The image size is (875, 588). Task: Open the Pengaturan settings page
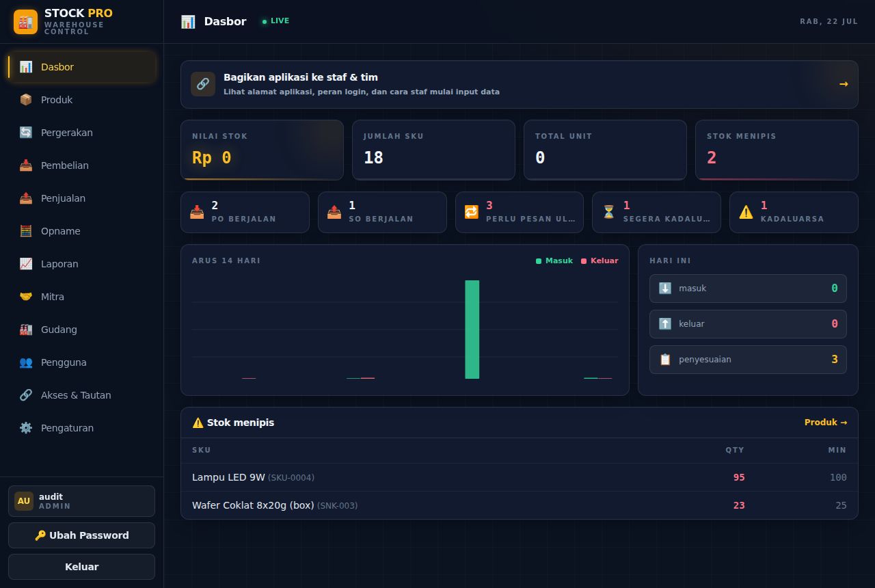tap(82, 428)
